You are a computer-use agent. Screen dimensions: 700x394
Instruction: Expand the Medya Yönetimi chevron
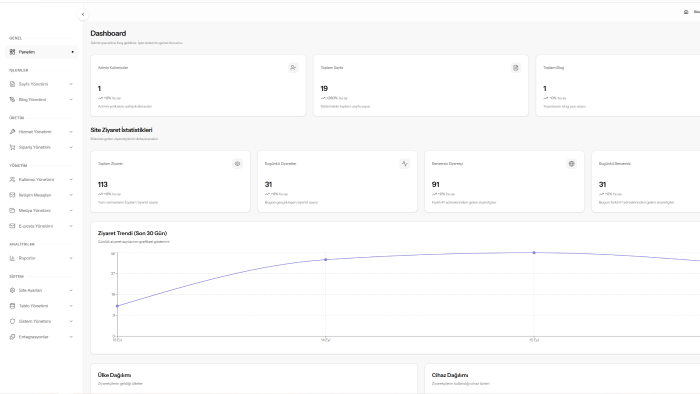click(71, 211)
